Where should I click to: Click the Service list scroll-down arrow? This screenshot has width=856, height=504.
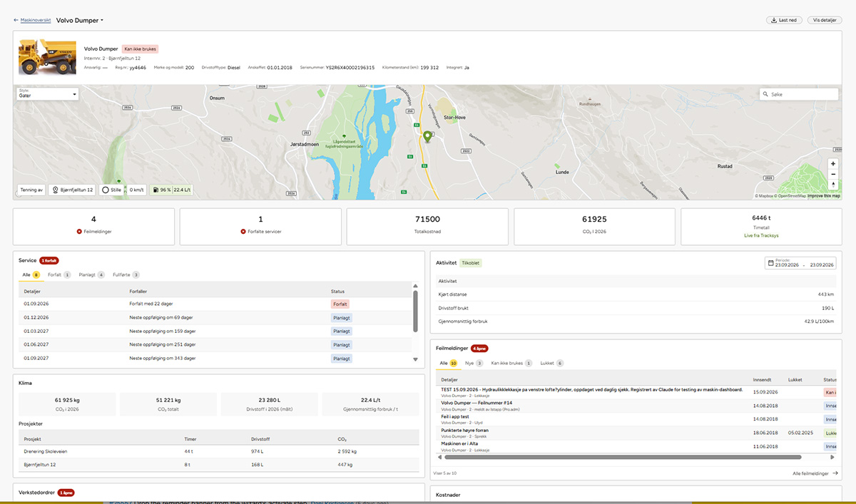[x=416, y=359]
